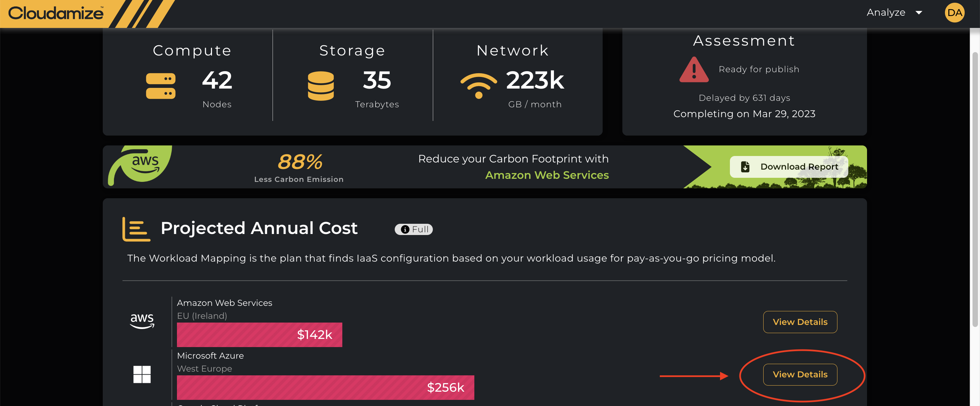Click the Projected Annual Cost chart icon
The height and width of the screenshot is (406, 980).
(x=136, y=229)
